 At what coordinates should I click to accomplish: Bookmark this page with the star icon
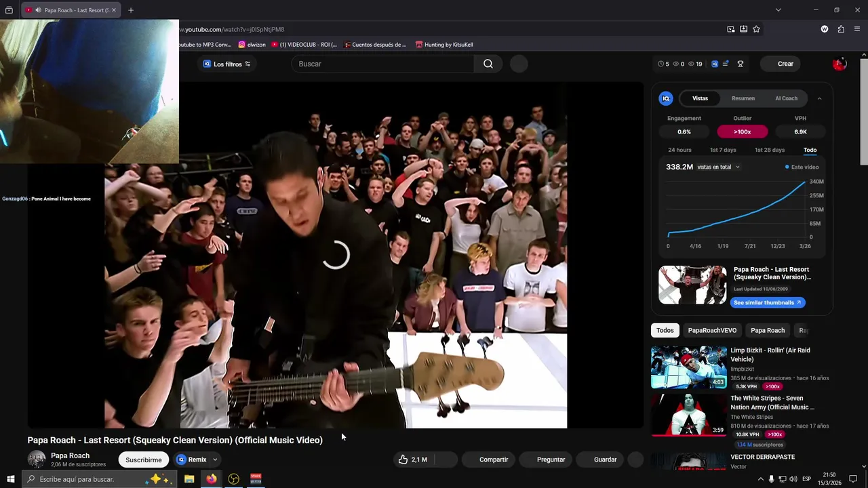756,29
